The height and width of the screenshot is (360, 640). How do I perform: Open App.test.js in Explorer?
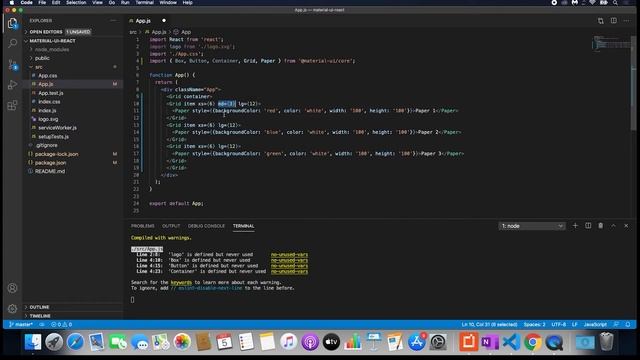pos(51,93)
